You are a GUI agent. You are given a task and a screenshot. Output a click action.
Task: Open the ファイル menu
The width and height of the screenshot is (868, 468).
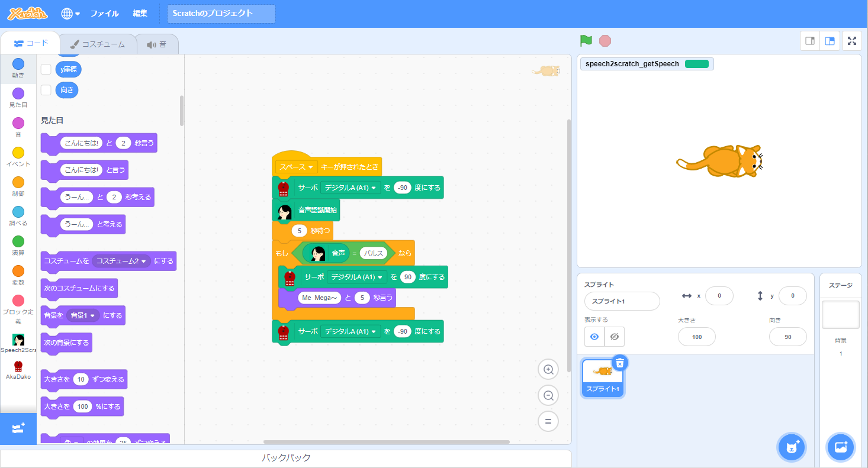click(104, 14)
